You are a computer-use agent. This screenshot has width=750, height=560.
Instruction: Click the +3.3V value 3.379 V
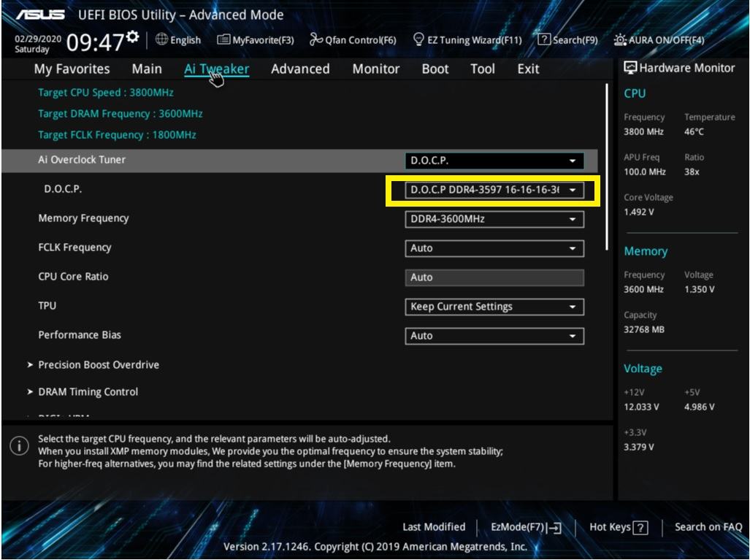click(x=638, y=447)
